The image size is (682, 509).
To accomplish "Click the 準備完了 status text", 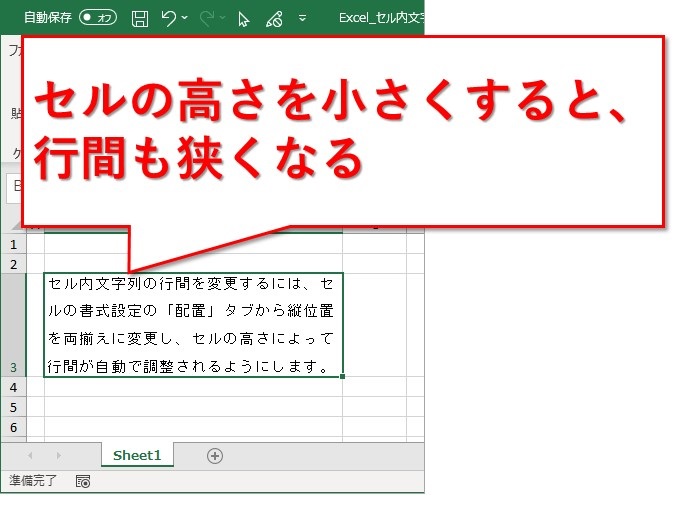I will tap(33, 481).
